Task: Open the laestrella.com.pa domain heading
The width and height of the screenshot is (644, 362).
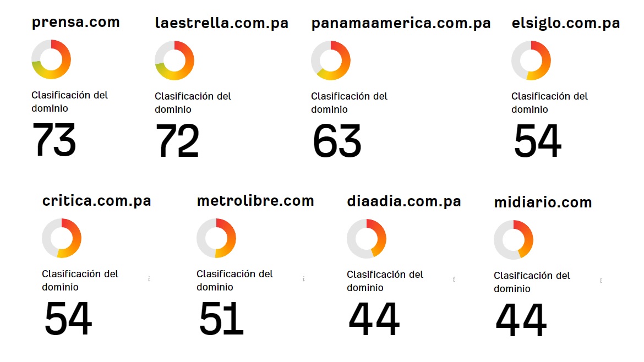Action: [222, 23]
